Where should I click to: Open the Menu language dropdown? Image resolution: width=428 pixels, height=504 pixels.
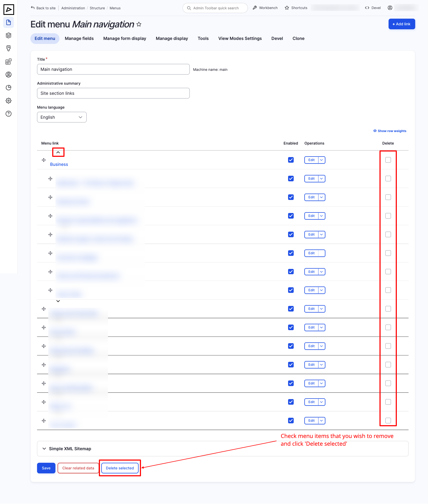tap(62, 117)
